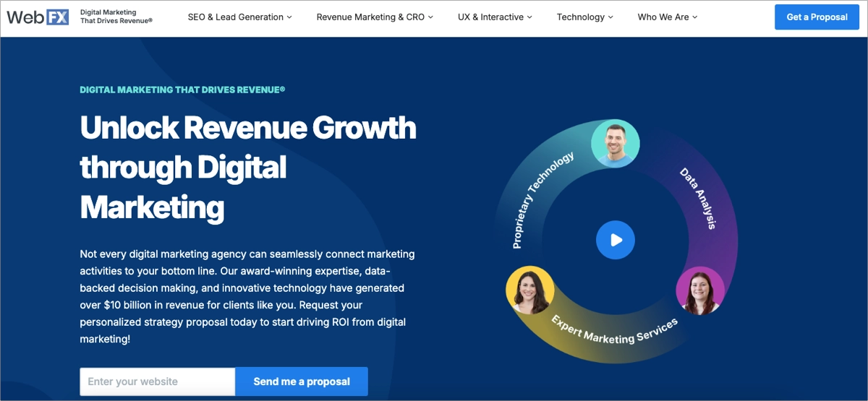Click the WebFX logo
868x401 pixels.
point(38,17)
